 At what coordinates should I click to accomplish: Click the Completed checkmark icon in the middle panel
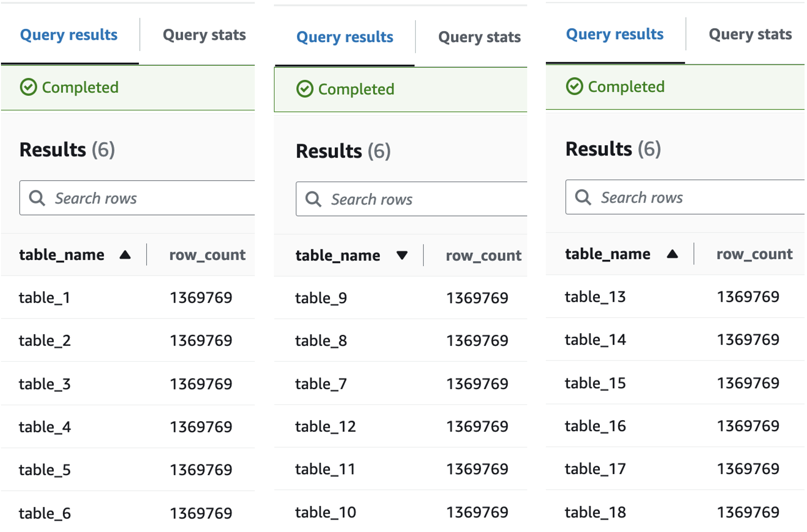tap(305, 89)
